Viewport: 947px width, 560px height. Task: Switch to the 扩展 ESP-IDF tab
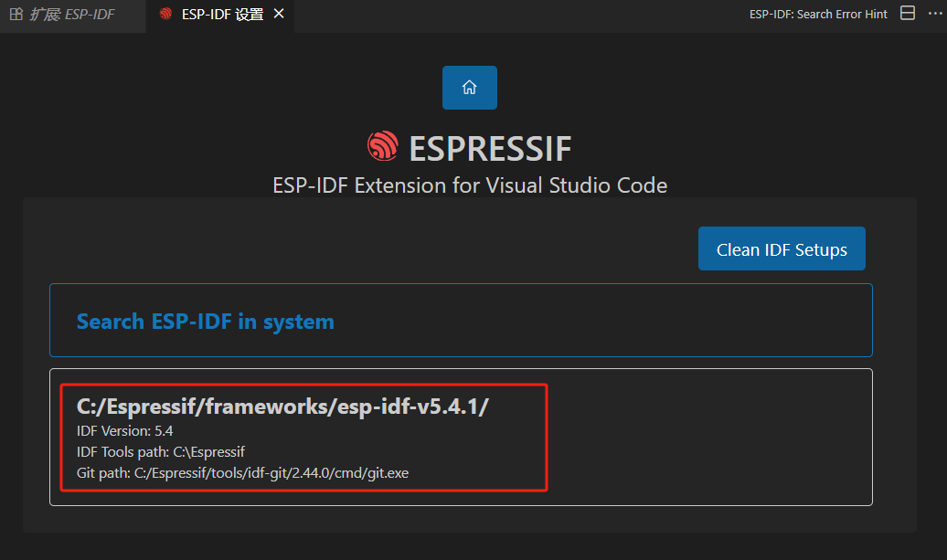[72, 15]
